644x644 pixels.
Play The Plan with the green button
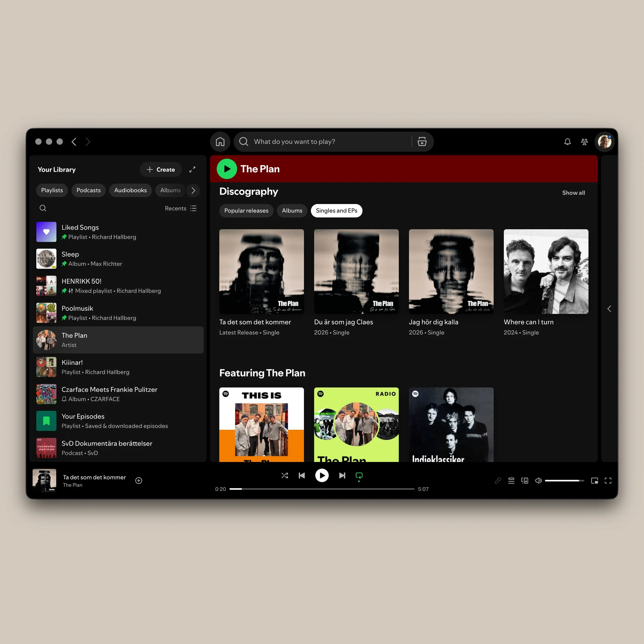(x=227, y=169)
